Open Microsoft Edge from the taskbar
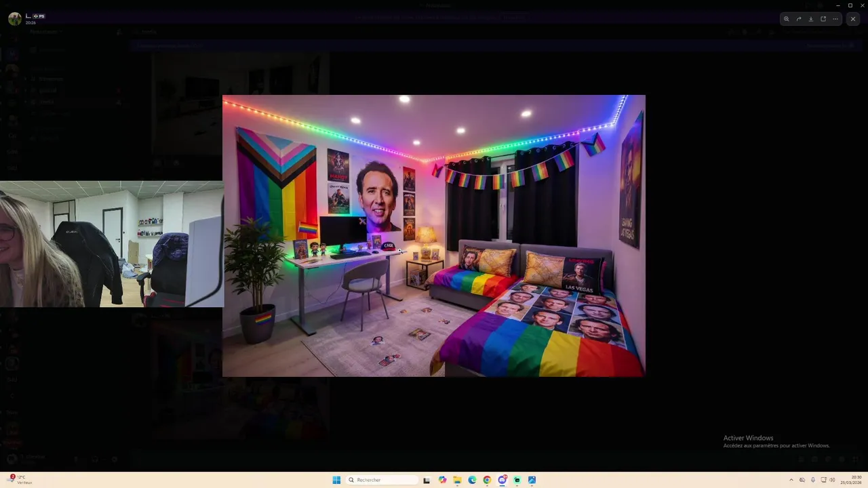This screenshot has height=488, width=868. pyautogui.click(x=472, y=480)
